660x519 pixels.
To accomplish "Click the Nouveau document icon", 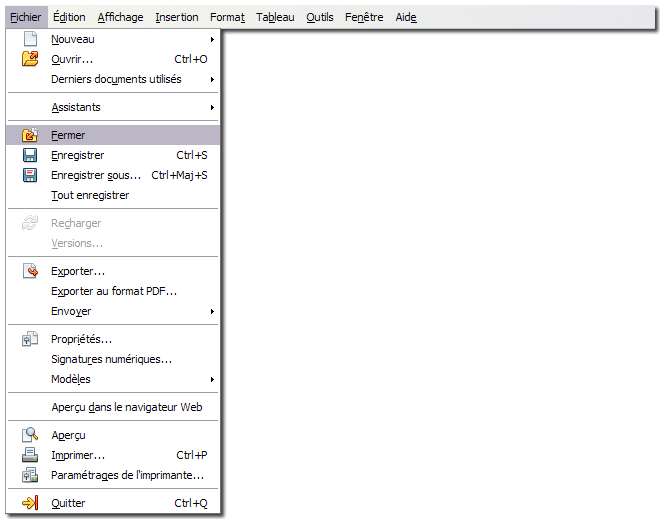I will 30,39.
